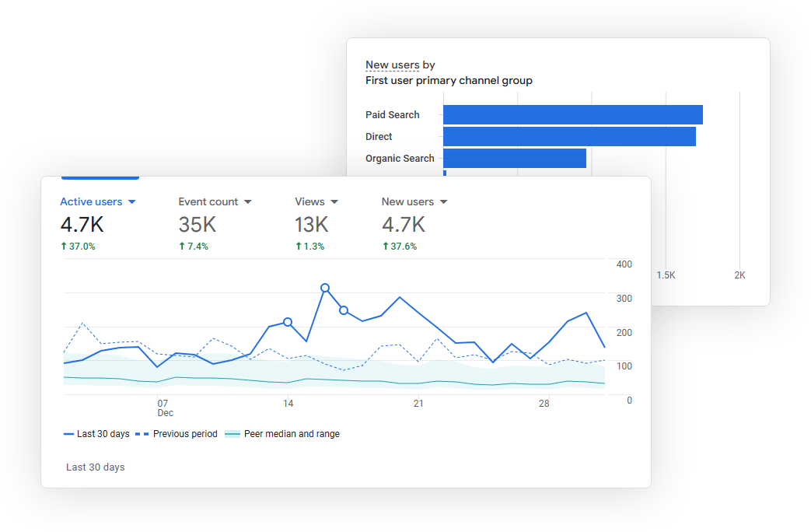Click the underlined New users link in card title
The height and width of the screenshot is (532, 811).
pos(392,65)
